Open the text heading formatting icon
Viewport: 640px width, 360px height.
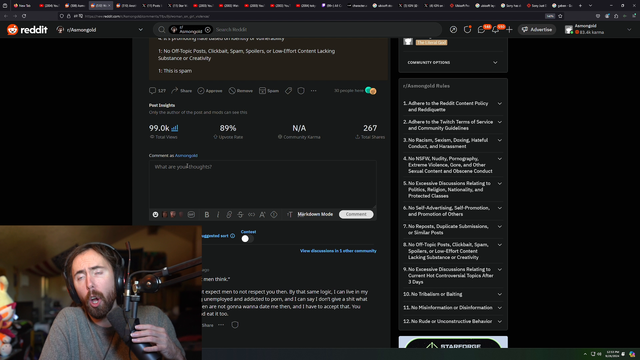point(289,214)
